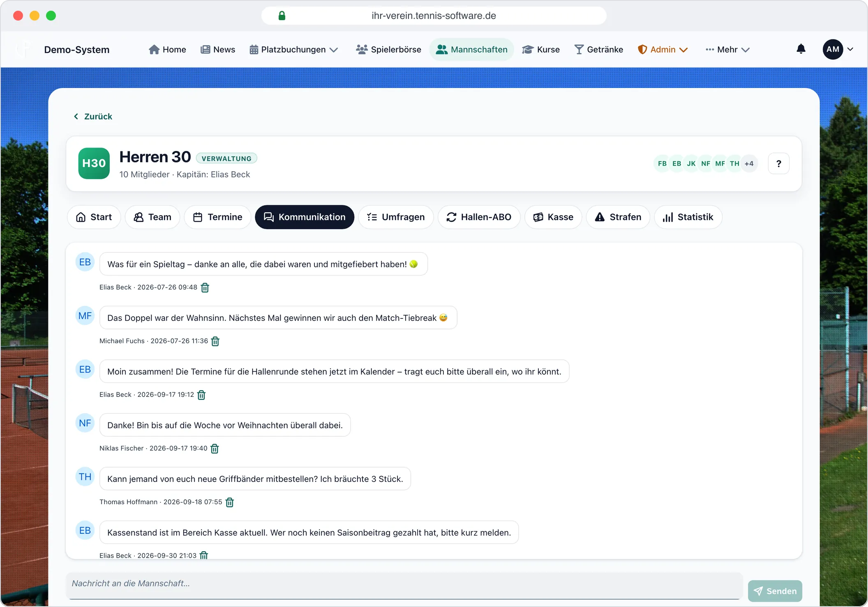The height and width of the screenshot is (607, 868).
Task: Switch to the Termine tab
Action: tap(217, 217)
